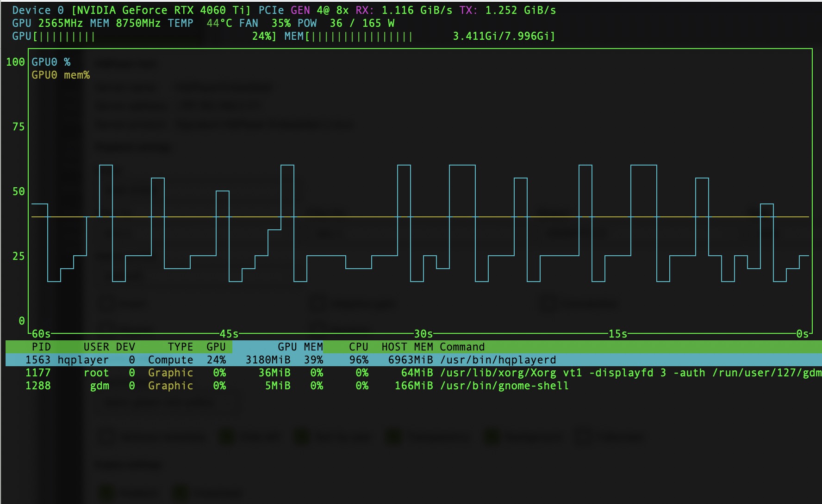Select the highlighted GPU MEM sort column header
This screenshot has width=822, height=504.
(x=278, y=347)
